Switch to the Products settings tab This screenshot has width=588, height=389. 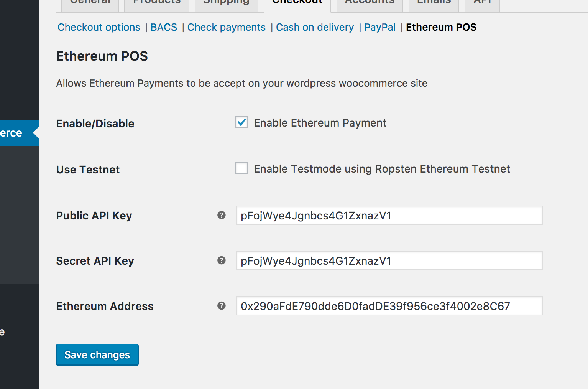coord(156,4)
